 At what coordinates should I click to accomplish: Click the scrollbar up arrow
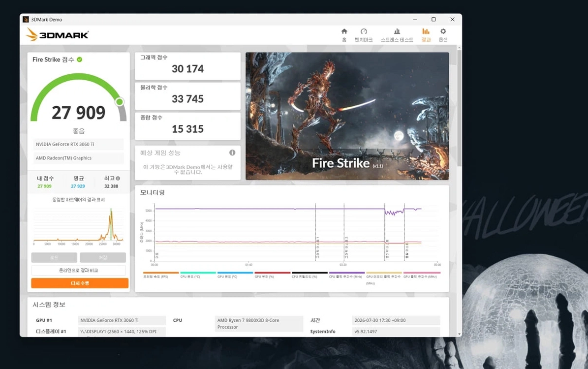pos(460,48)
